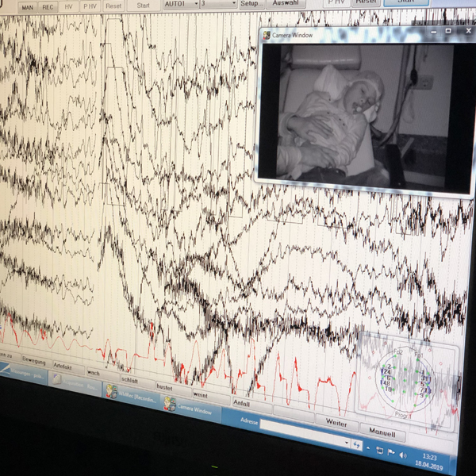
Task: Click the Fp1 label on electrode map
Action: point(419,355)
